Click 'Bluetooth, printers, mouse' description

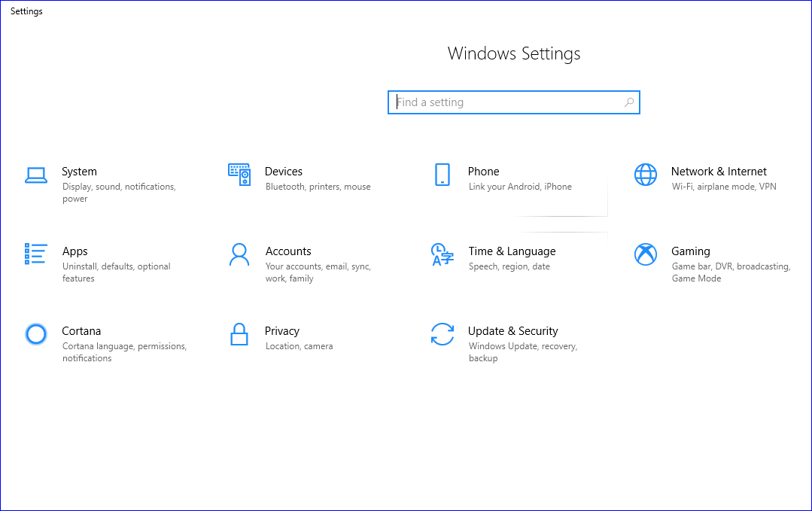pyautogui.click(x=318, y=187)
